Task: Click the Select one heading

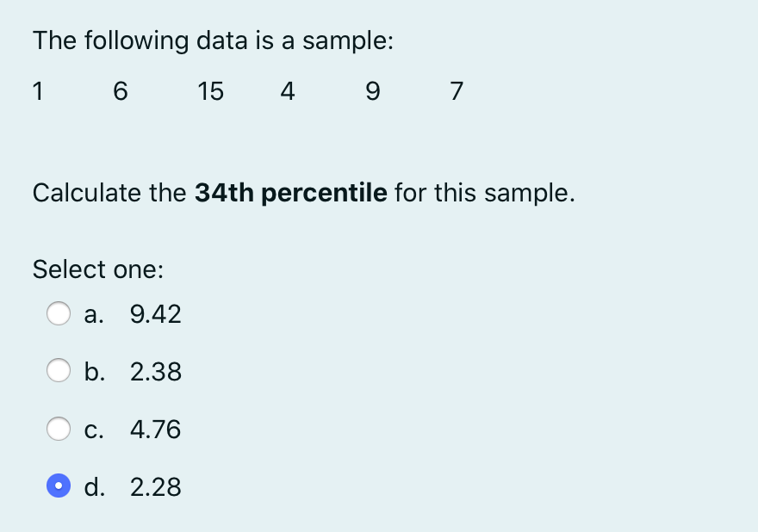Action: [97, 269]
